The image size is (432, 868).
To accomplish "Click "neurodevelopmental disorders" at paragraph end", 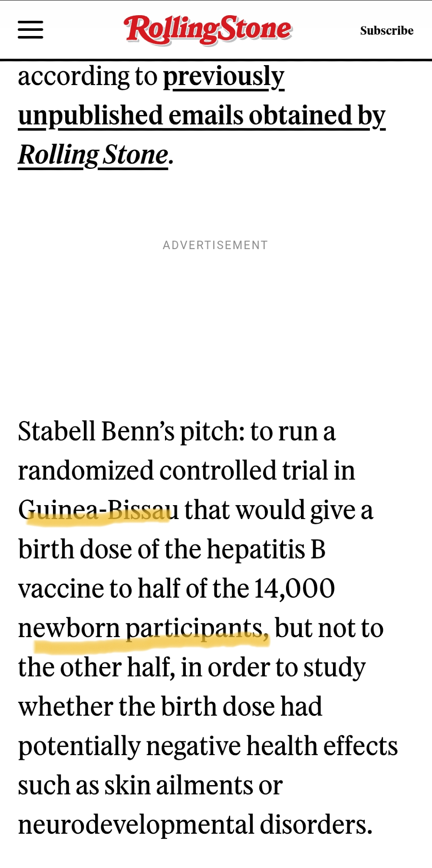I will pyautogui.click(x=195, y=825).
